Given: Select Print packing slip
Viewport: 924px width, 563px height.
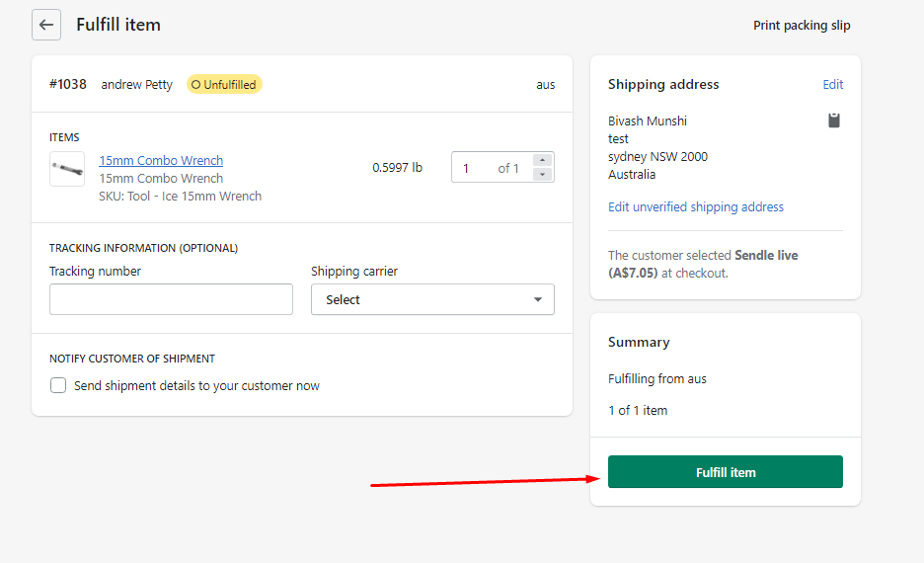Looking at the screenshot, I should pos(802,26).
